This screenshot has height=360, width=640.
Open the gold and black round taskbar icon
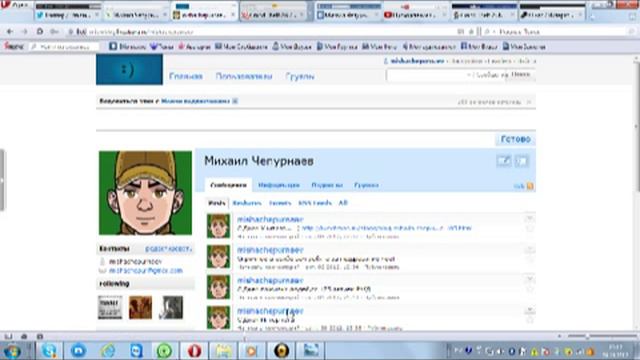pos(281,351)
